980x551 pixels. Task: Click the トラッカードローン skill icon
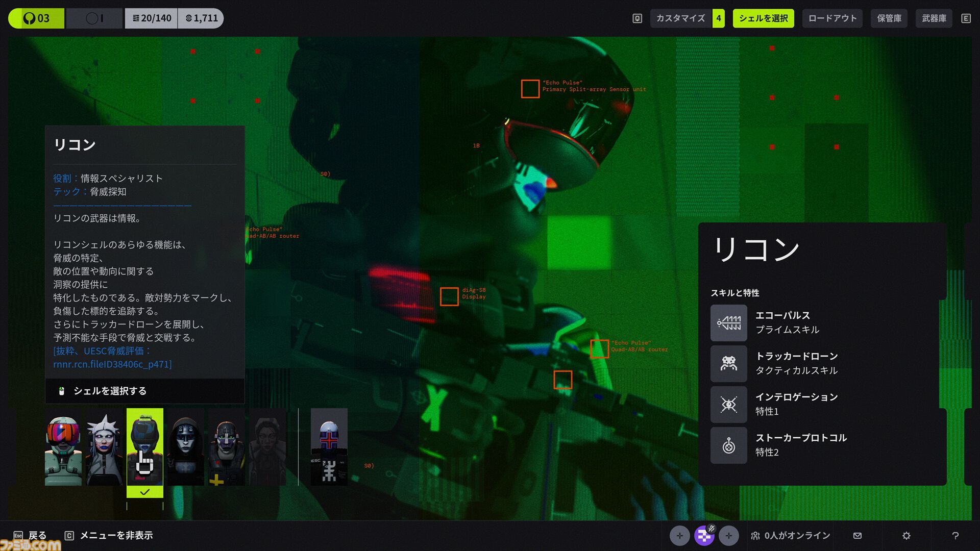tap(729, 364)
